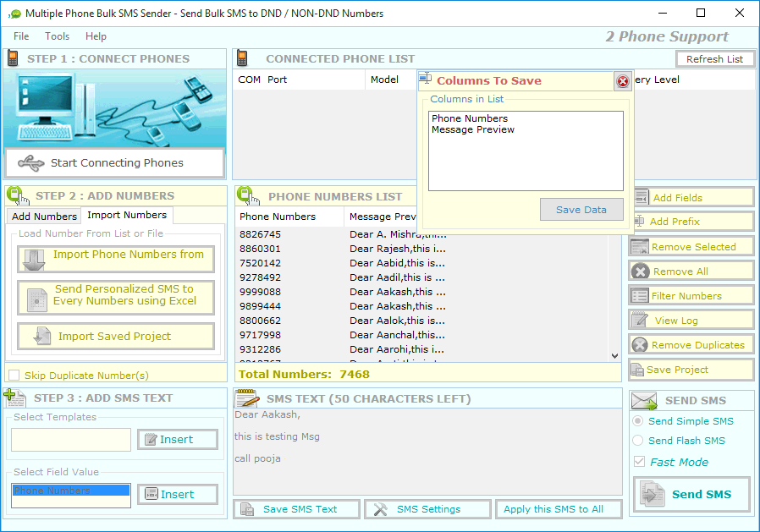Viewport: 760px width, 532px height.
Task: Click Insert button for field value
Action: pyautogui.click(x=178, y=494)
